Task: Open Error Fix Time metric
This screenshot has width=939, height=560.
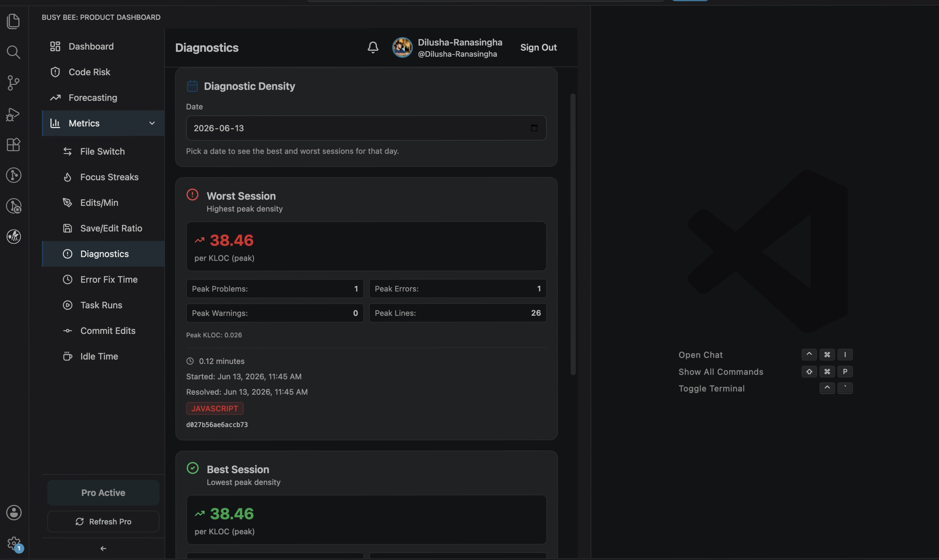Action: click(x=103, y=280)
